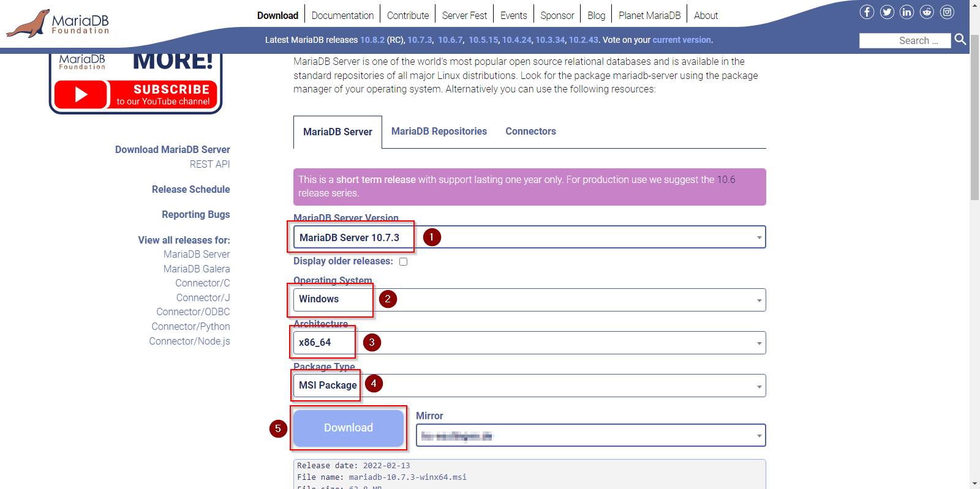Screen dimensions: 980x489
Task: Open the Download menu item
Action: click(277, 15)
